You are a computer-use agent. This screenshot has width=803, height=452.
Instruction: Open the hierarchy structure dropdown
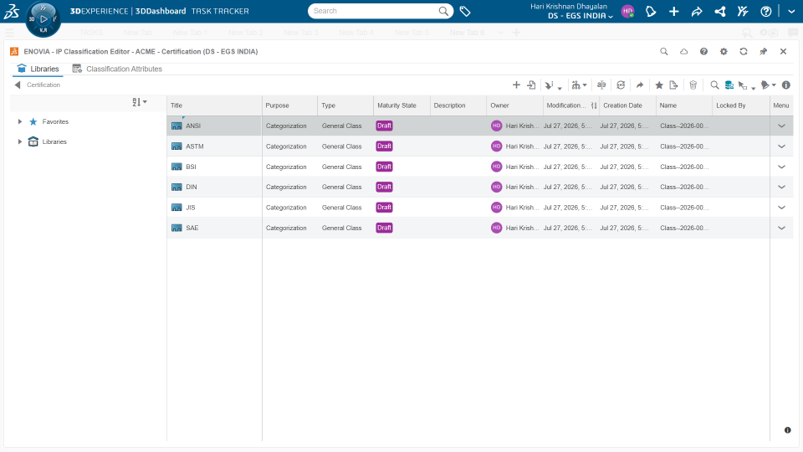(x=579, y=85)
